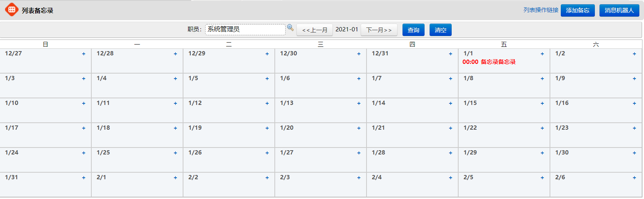Add memo on 1/17 with plus icon
644x199 pixels.
click(84, 128)
